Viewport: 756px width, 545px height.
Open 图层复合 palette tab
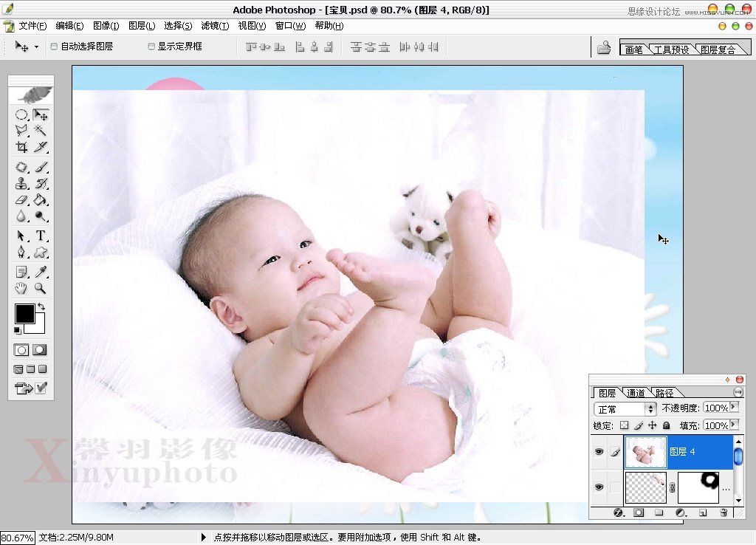(x=718, y=49)
